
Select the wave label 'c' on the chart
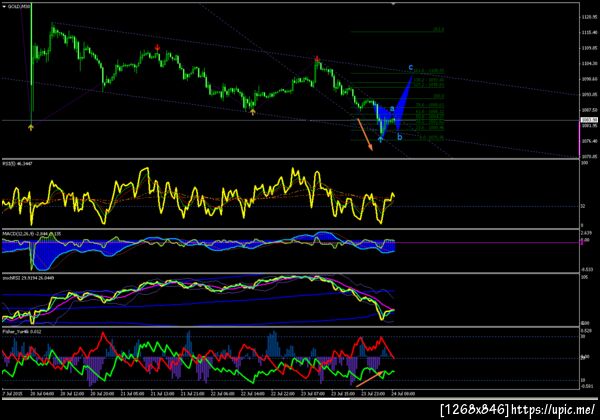point(411,68)
